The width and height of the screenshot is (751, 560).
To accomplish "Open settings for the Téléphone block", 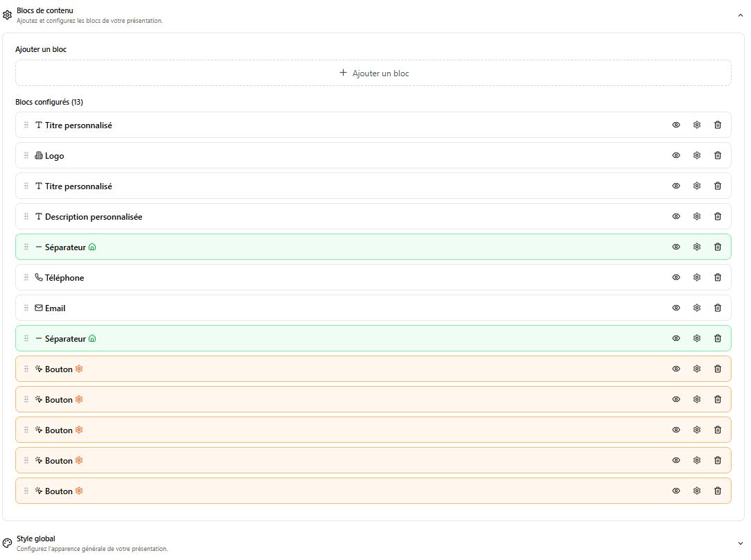I will [x=697, y=277].
